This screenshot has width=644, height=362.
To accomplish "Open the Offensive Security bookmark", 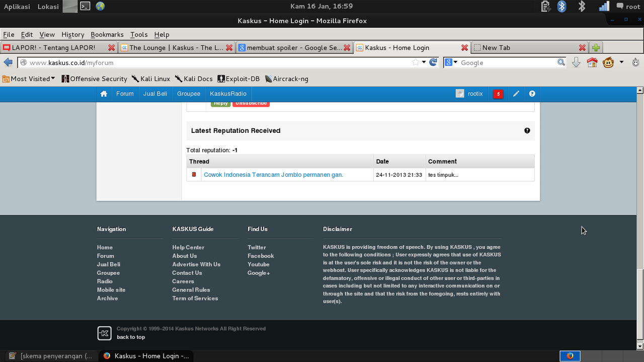I will tap(94, 79).
